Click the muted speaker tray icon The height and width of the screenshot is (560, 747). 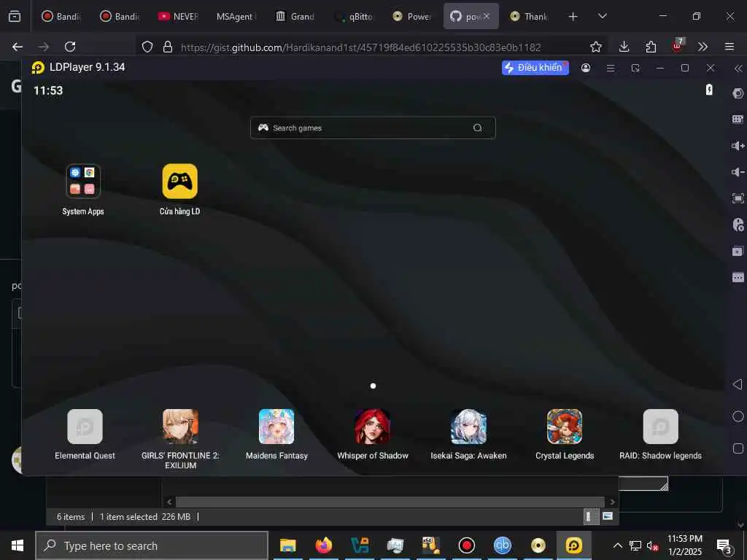click(652, 545)
